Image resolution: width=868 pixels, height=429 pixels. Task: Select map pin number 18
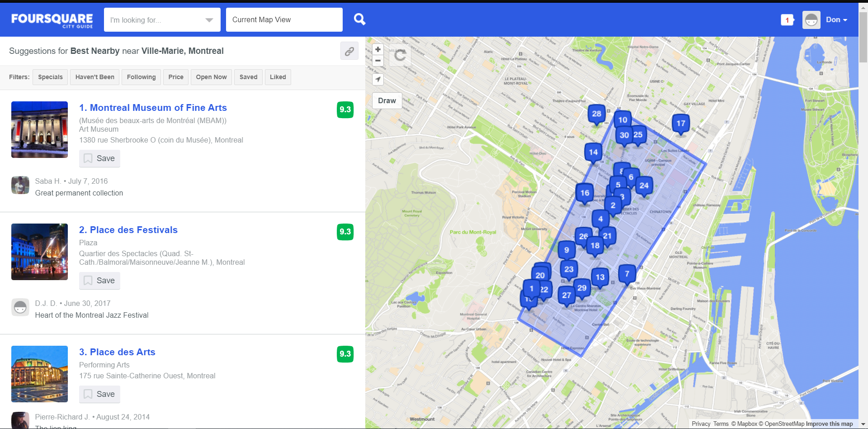tap(595, 246)
